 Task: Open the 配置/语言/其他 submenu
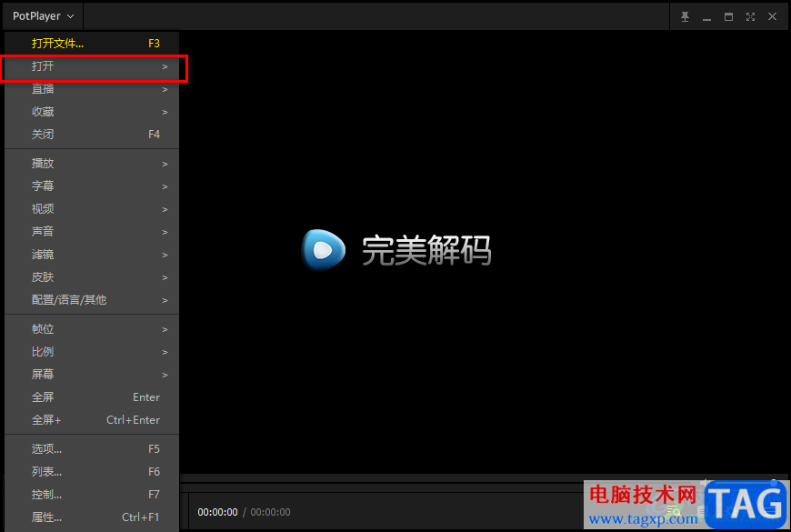pos(92,300)
